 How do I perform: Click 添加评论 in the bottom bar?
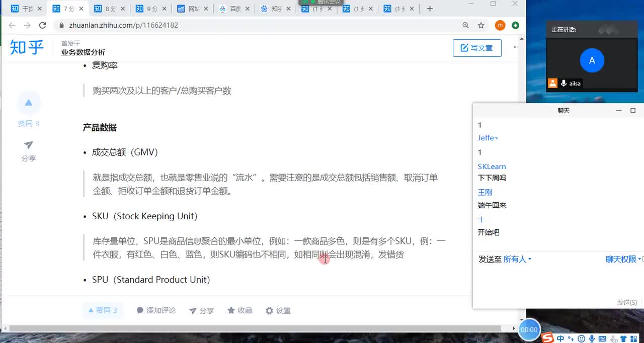coord(156,311)
